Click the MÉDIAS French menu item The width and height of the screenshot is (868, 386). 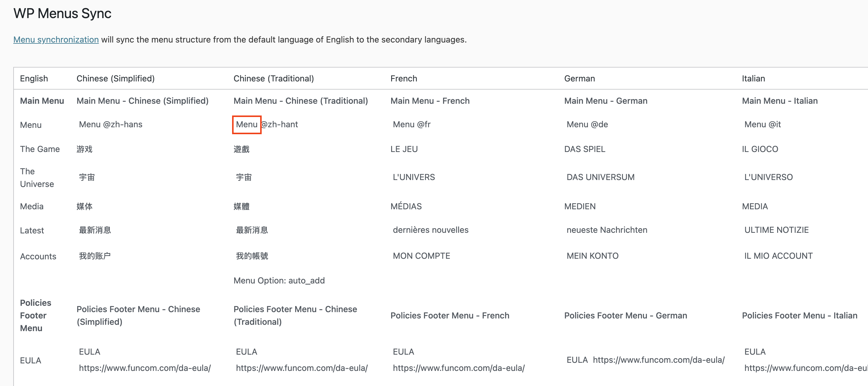tap(406, 207)
